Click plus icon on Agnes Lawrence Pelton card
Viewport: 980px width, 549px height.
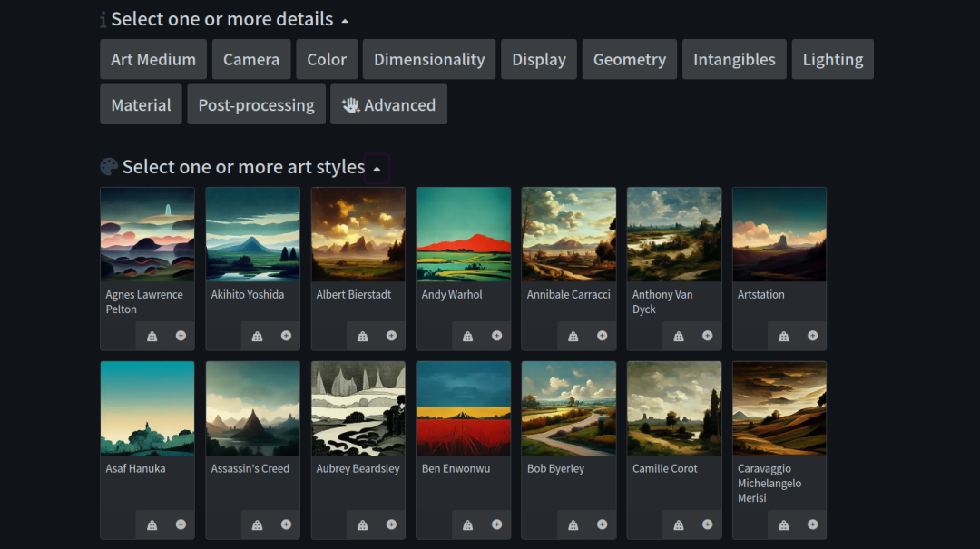coord(181,336)
